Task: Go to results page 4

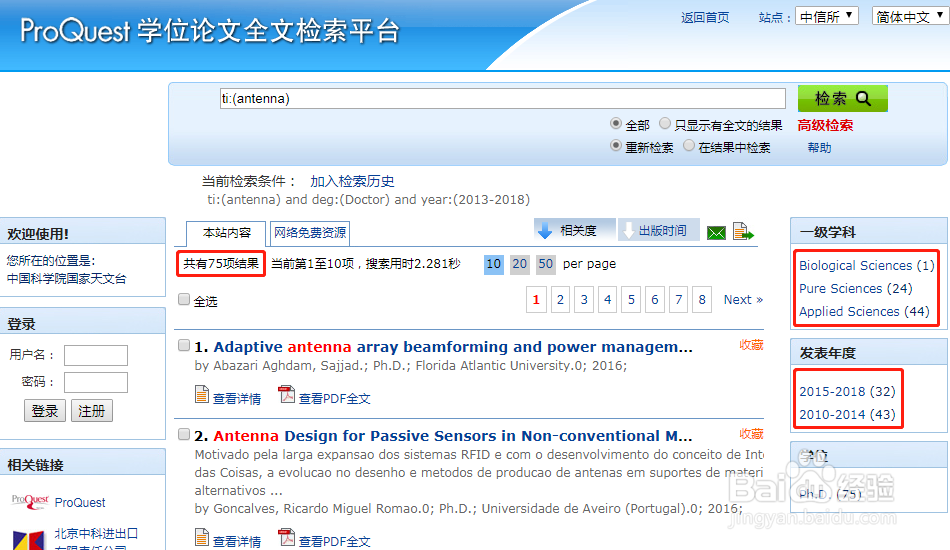Action: [x=608, y=299]
